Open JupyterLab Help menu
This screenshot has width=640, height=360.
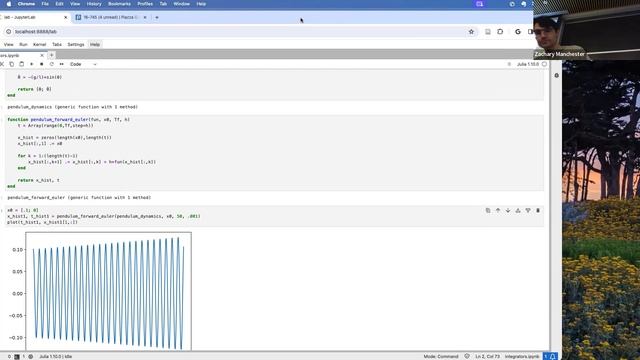95,44
